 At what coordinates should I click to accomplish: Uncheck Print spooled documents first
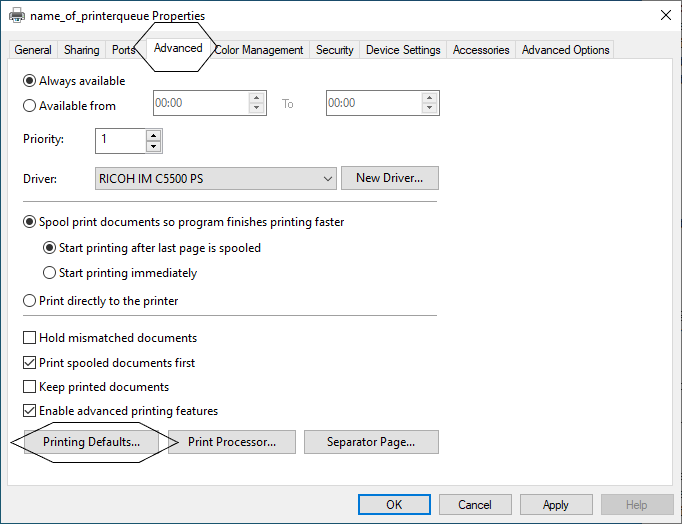pyautogui.click(x=30, y=362)
